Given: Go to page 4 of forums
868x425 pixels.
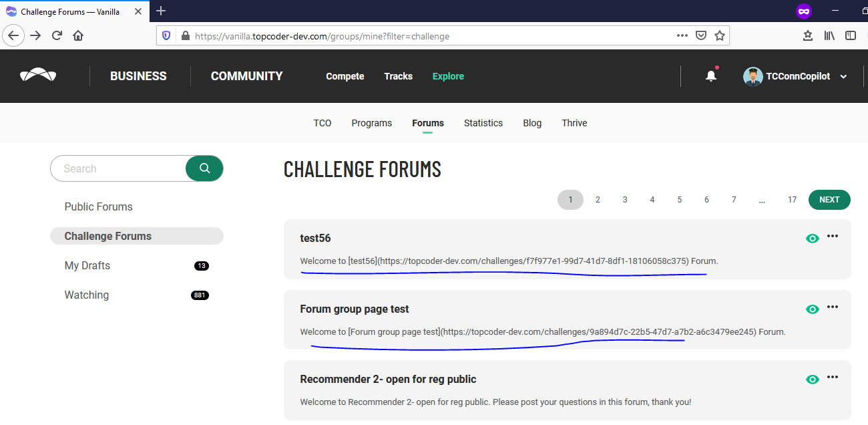Looking at the screenshot, I should (652, 200).
